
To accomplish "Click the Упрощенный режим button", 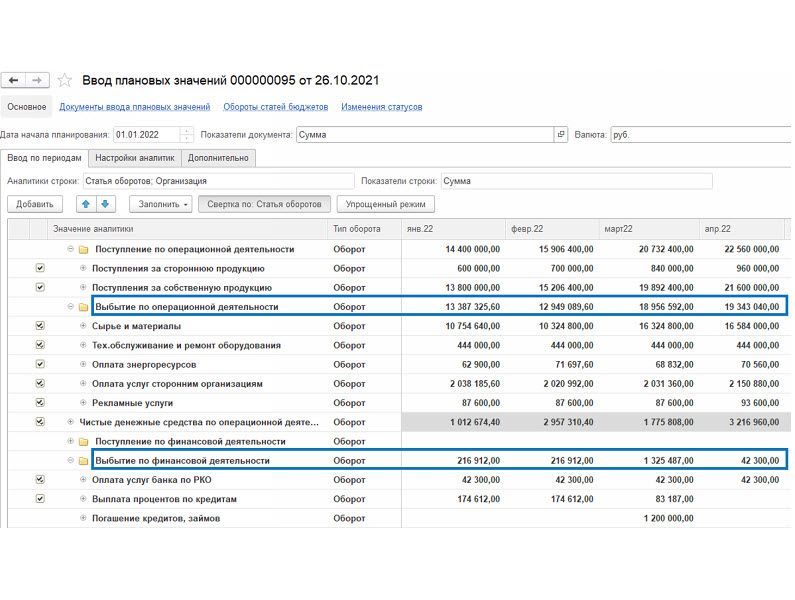I will (385, 204).
